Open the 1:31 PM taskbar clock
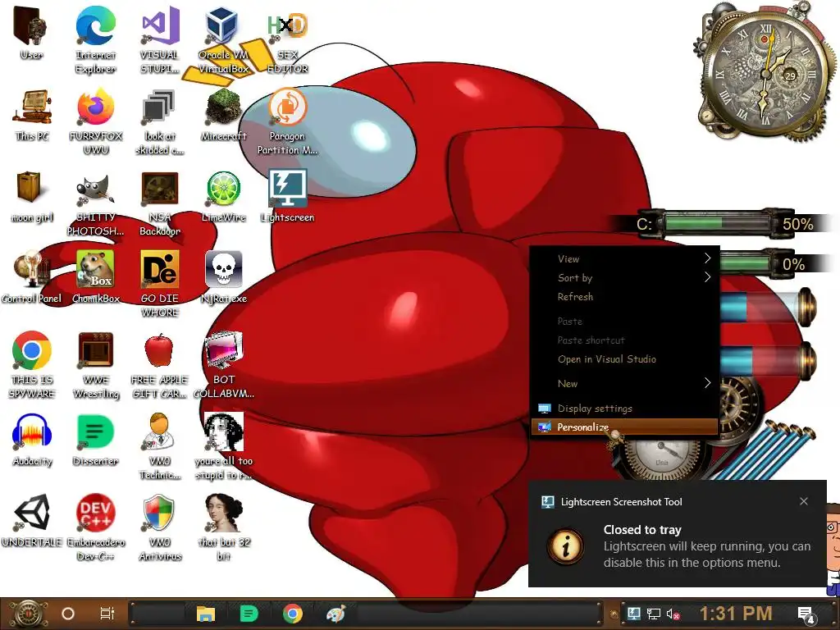840x630 pixels. tap(736, 614)
